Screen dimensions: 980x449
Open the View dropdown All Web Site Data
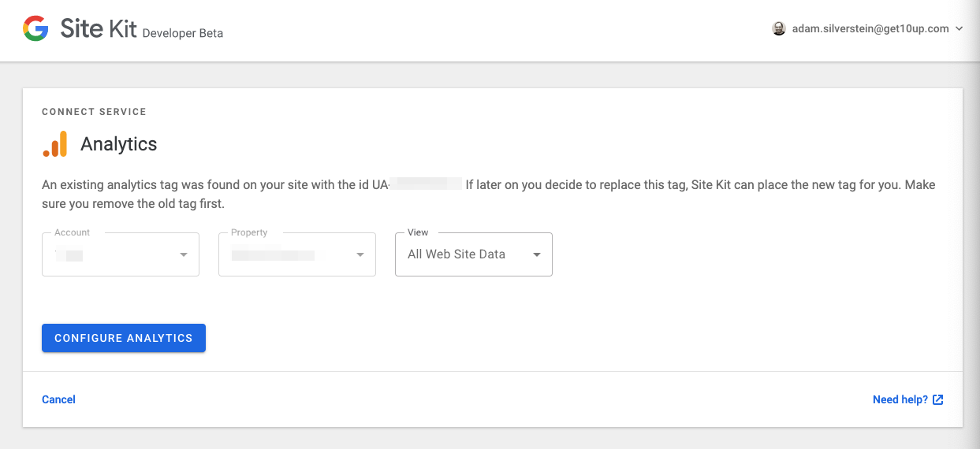pyautogui.click(x=474, y=254)
